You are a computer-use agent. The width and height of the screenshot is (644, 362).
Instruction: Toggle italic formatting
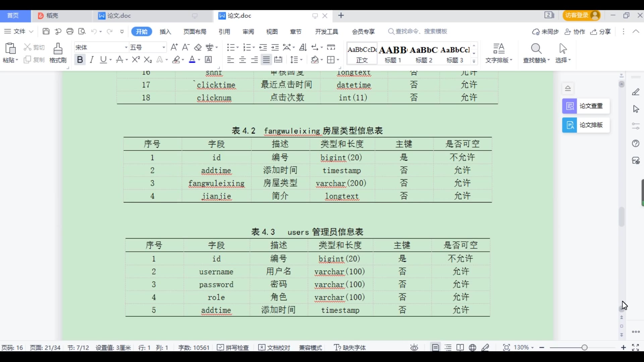[x=92, y=60]
